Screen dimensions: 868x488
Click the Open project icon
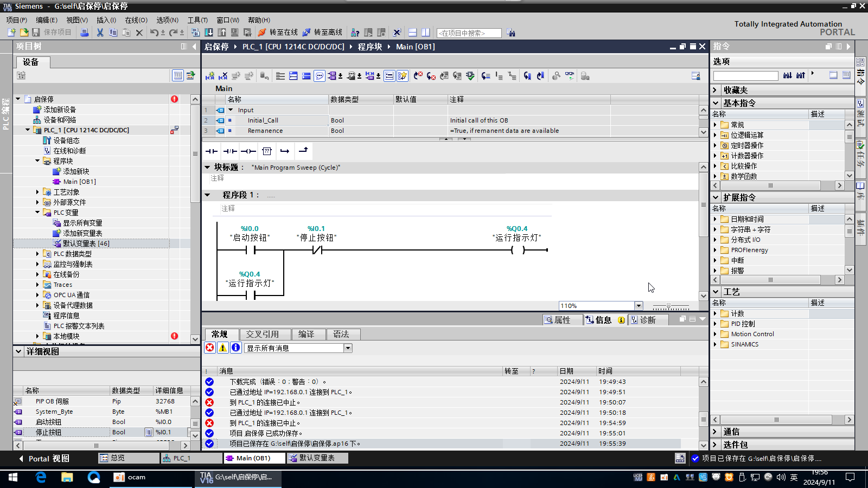pyautogui.click(x=23, y=33)
